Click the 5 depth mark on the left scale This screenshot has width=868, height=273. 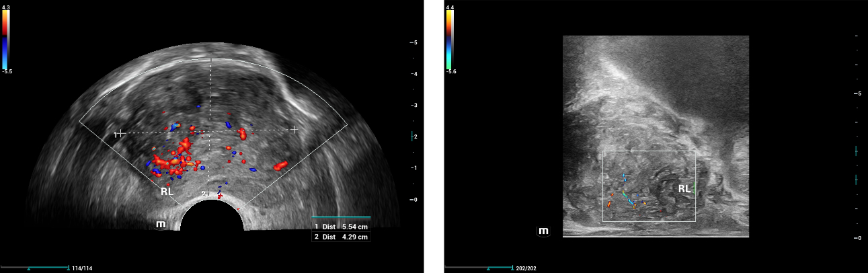[x=413, y=42]
